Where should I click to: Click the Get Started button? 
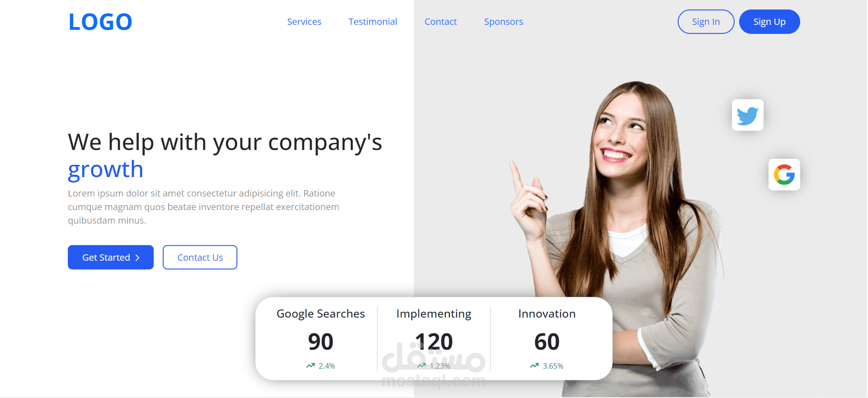(x=111, y=258)
